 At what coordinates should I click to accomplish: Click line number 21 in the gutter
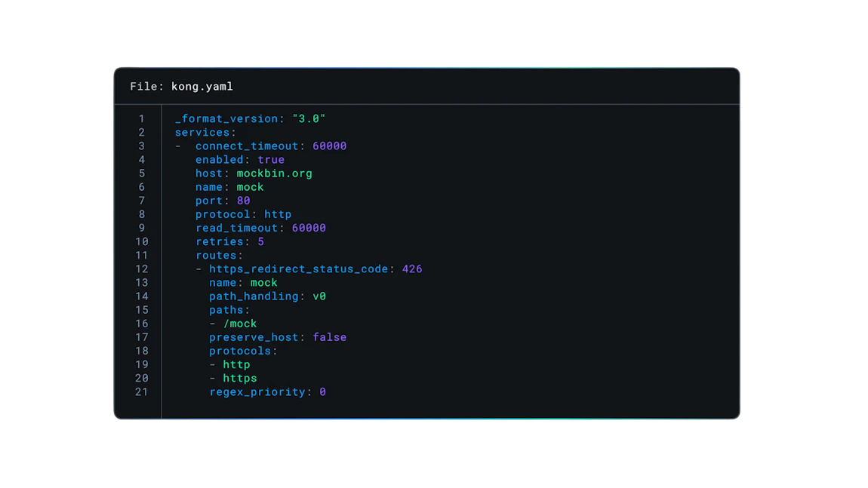142,391
